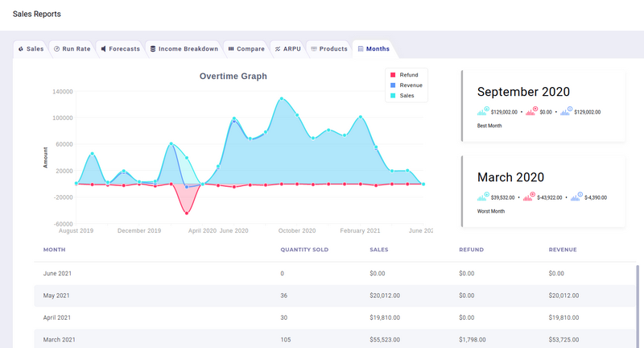644x348 pixels.
Task: Switch to the Run Rate tab
Action: tap(72, 49)
